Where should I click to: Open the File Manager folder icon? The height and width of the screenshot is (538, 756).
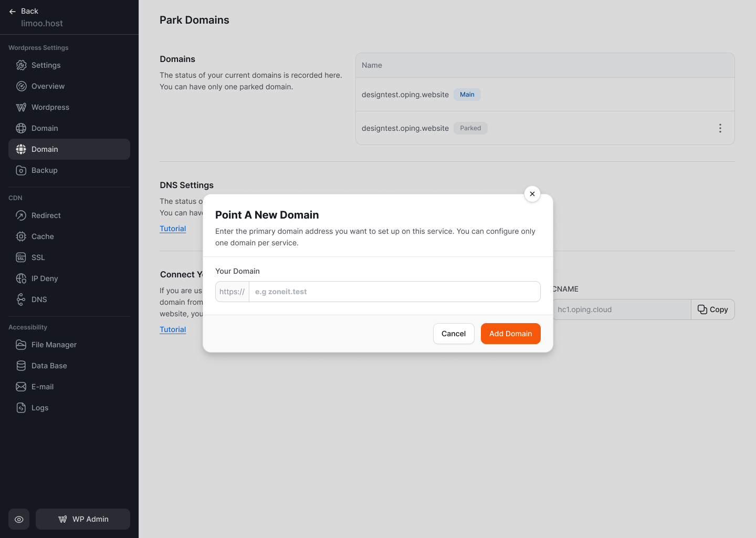pos(21,345)
